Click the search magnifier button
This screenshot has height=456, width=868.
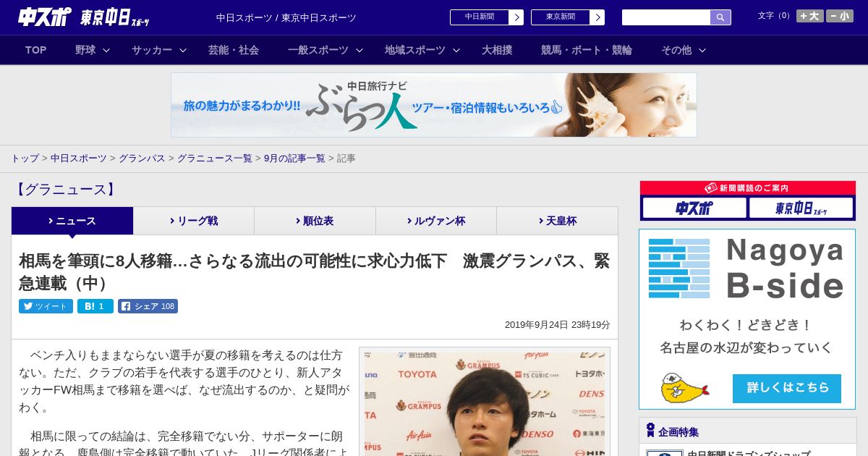pos(720,17)
